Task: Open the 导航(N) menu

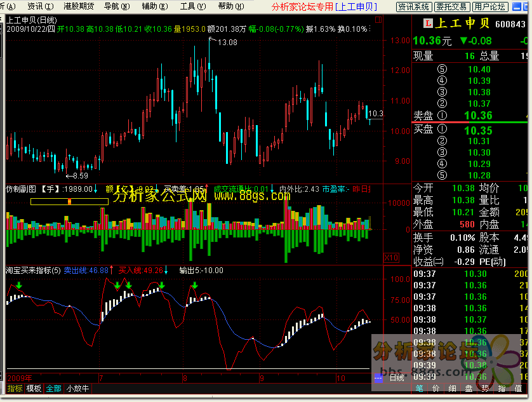Action: pyautogui.click(x=117, y=6)
